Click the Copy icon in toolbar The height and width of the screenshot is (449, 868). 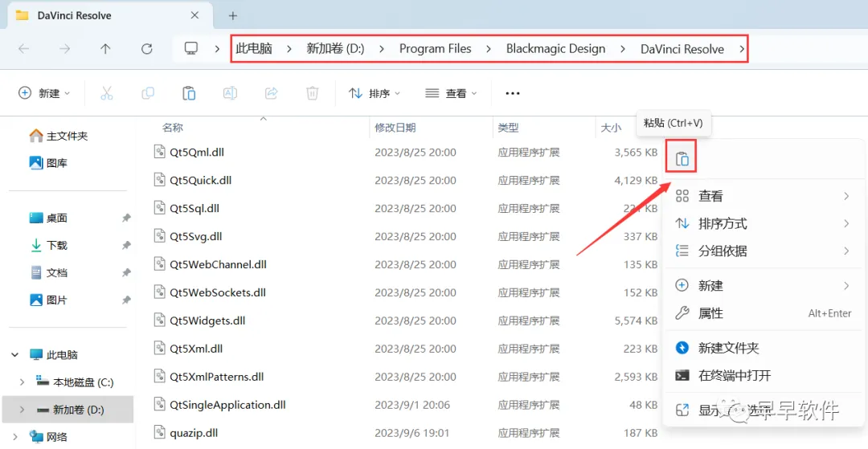coord(148,93)
